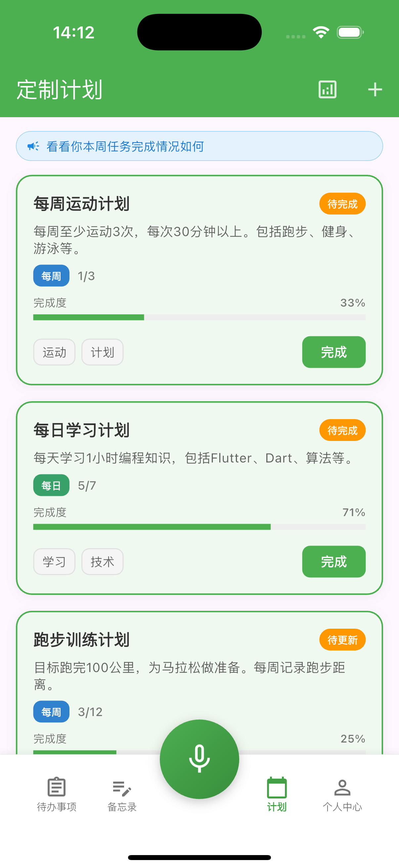
Task: Open the weekly task completion banner
Action: point(199,146)
